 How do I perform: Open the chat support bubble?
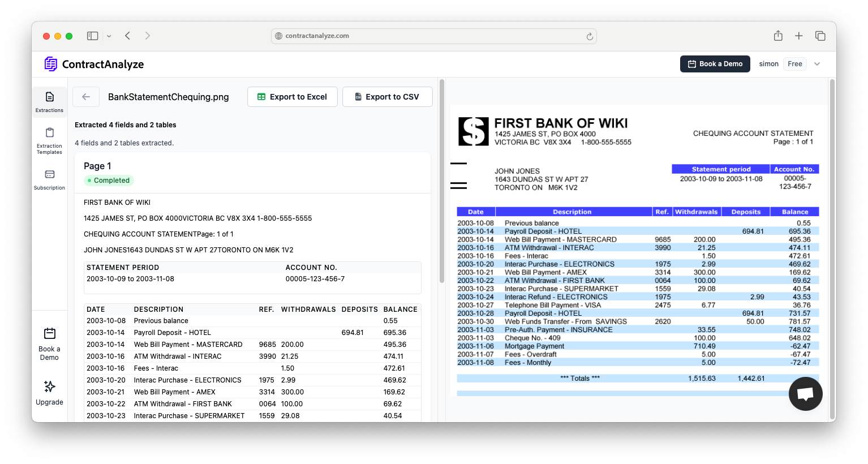(x=805, y=393)
